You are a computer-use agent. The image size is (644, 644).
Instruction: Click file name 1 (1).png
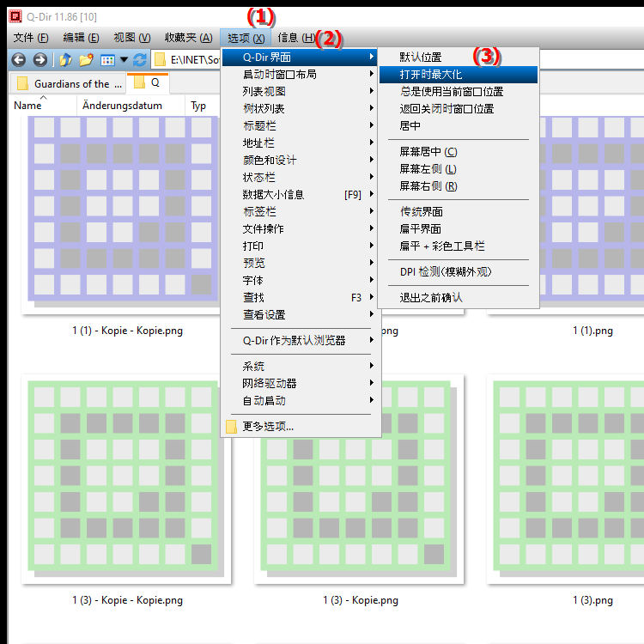coord(592,331)
